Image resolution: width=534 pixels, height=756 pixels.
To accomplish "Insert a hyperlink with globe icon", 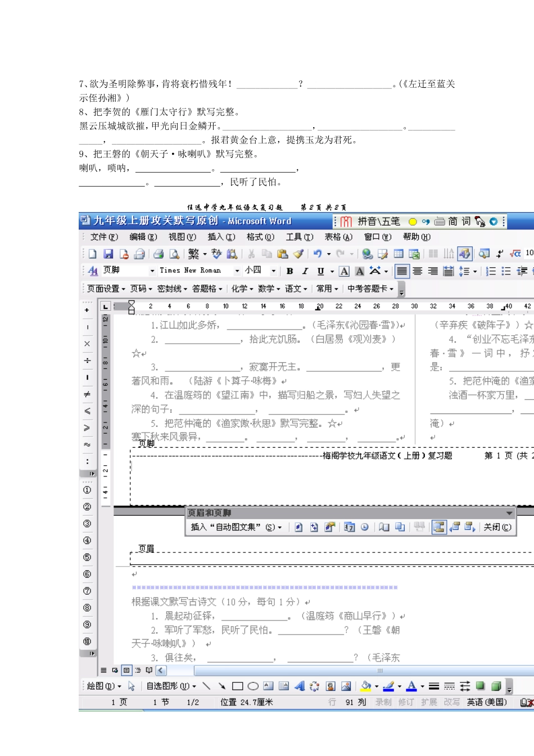I will (368, 254).
